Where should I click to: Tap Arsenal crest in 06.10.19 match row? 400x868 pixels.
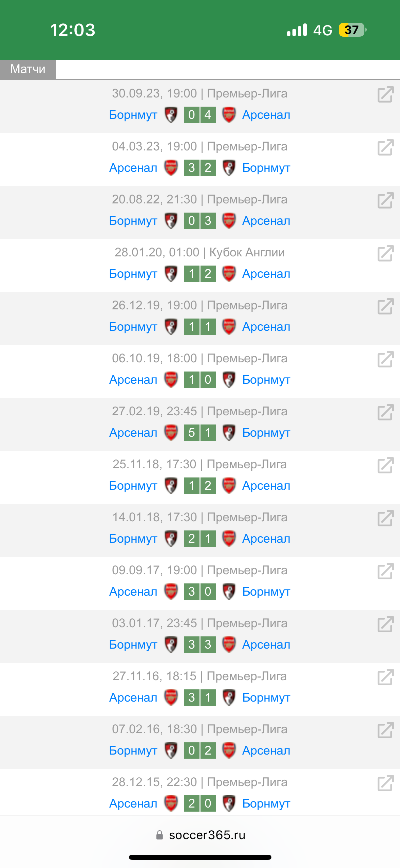point(171,380)
